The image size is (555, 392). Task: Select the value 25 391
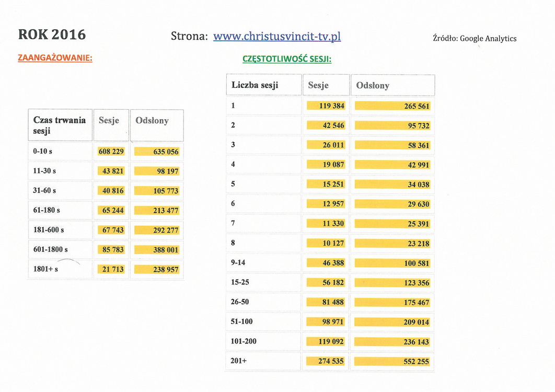click(x=419, y=224)
